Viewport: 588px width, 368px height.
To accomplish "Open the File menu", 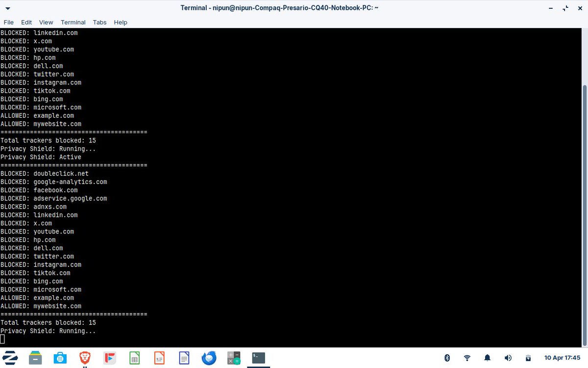I will point(9,22).
